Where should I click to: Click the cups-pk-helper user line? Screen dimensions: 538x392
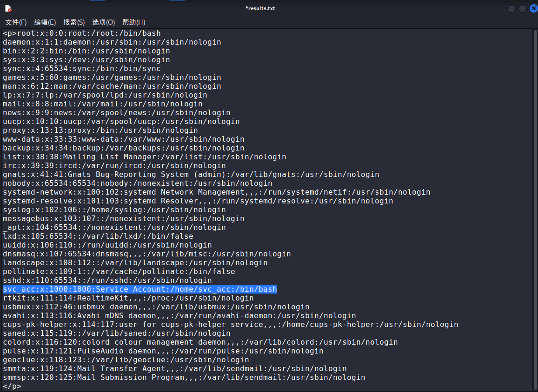coord(230,325)
